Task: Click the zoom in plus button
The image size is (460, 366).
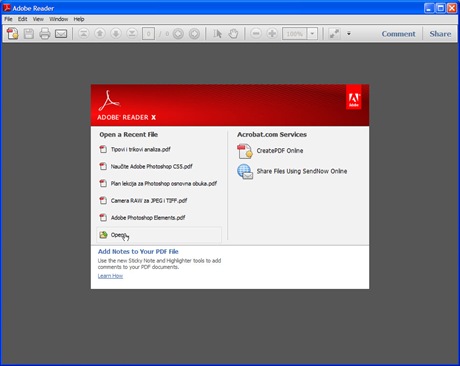Action: pyautogui.click(x=272, y=33)
